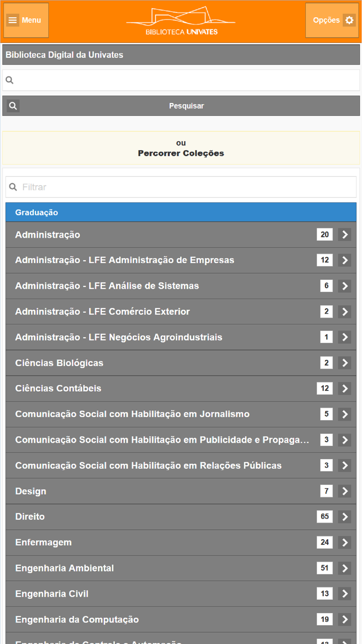
Task: Click the Opções gear icon
Action: click(349, 20)
